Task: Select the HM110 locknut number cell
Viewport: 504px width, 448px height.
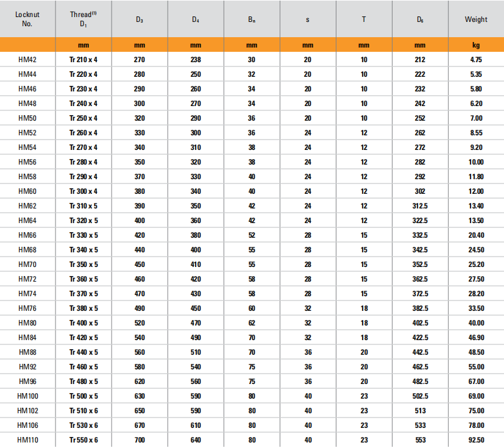Action: [27, 439]
